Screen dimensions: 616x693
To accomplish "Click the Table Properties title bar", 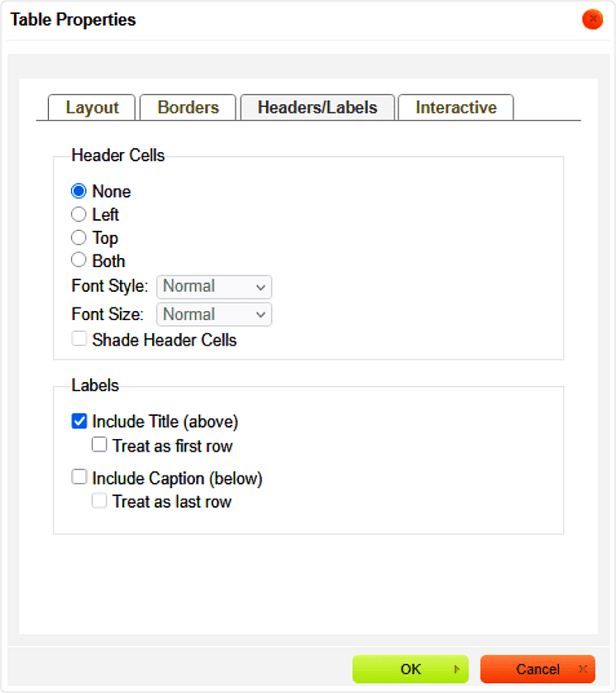I will pos(248,20).
